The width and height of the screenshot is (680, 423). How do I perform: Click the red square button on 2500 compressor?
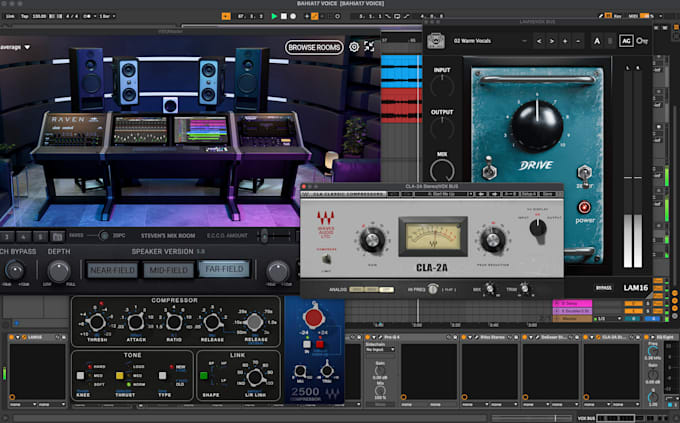pos(320,344)
